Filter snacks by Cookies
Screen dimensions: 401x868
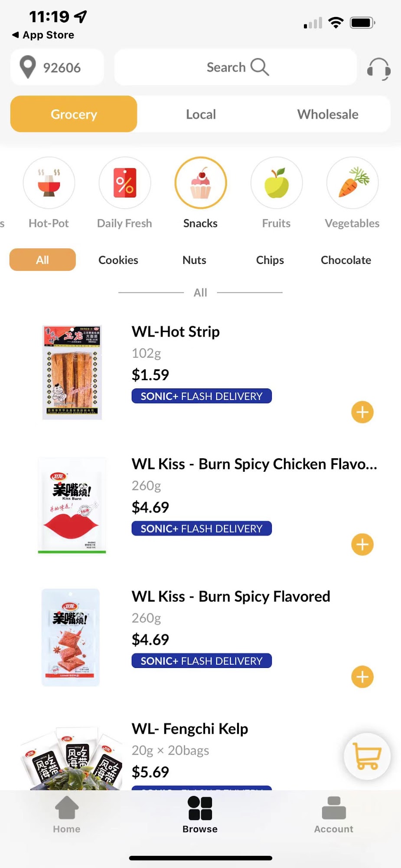(x=118, y=260)
